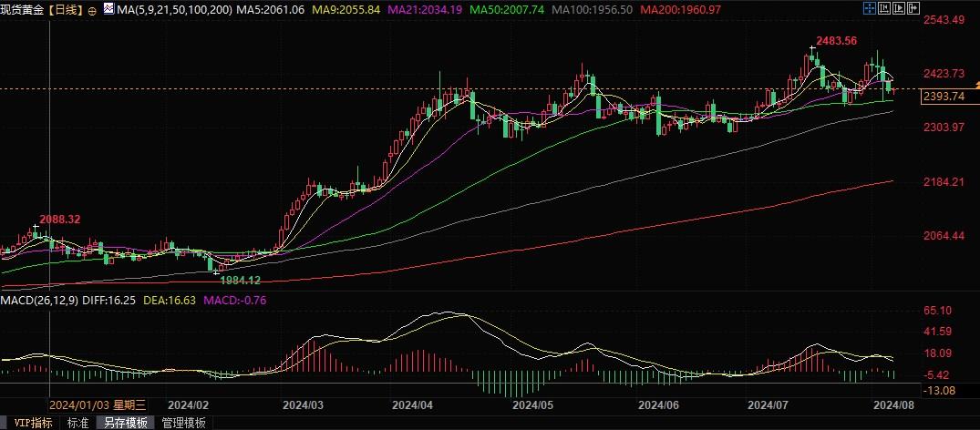Viewport: 980px width, 430px height.
Task: Open the 管理模板 tab
Action: coord(184,423)
